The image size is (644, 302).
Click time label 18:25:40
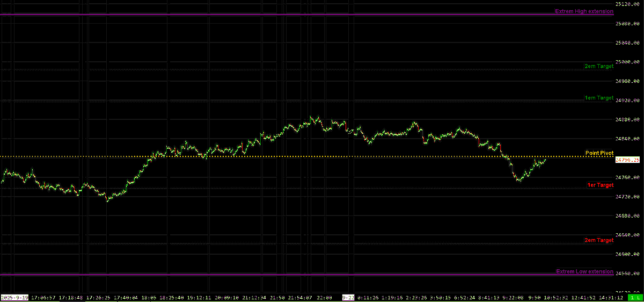coord(172,297)
